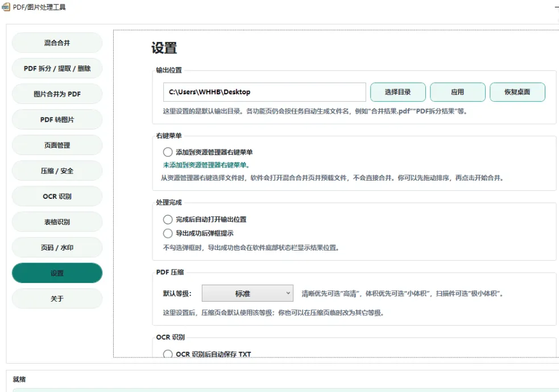559x392 pixels.
Task: Select 页码 / 水印 in sidebar
Action: pos(57,248)
